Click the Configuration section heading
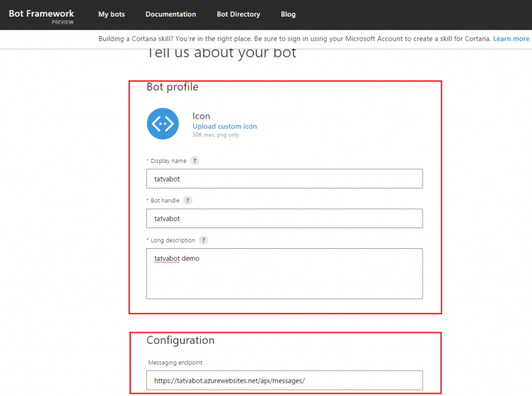Viewport: 532px width, 396px height. pyautogui.click(x=180, y=341)
